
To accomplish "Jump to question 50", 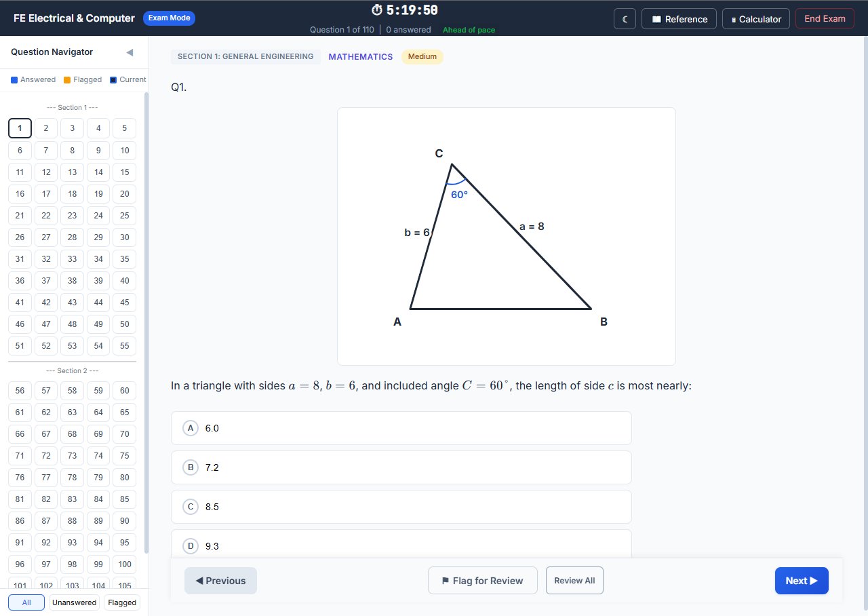I will click(125, 324).
